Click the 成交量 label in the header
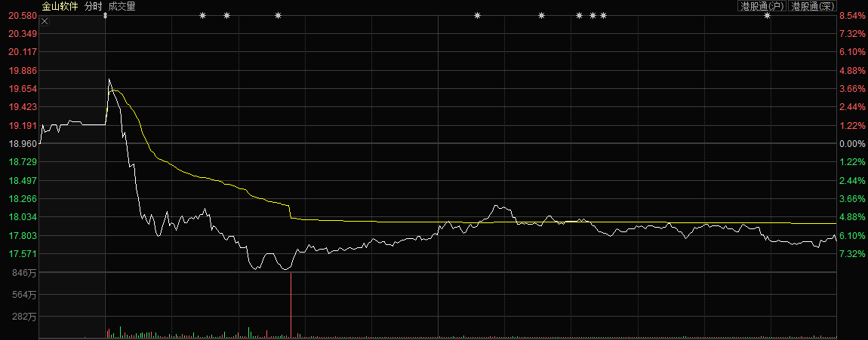The image size is (868, 340). (x=122, y=7)
